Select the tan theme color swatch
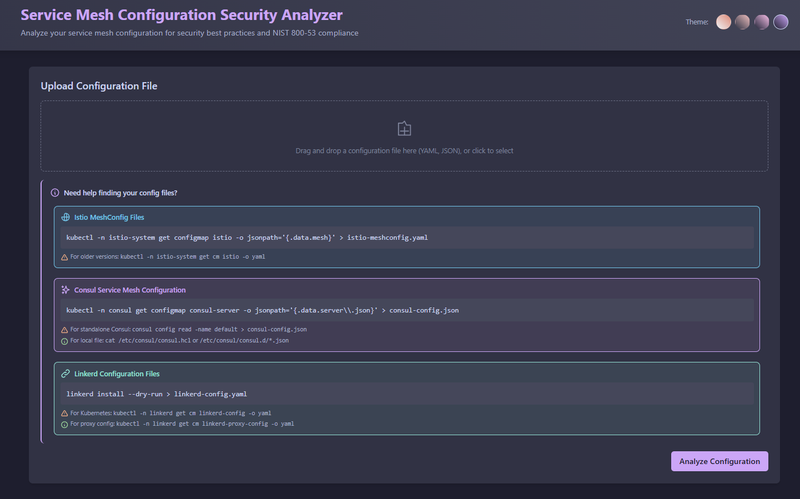Viewport: 800px width, 499px height. [x=742, y=22]
